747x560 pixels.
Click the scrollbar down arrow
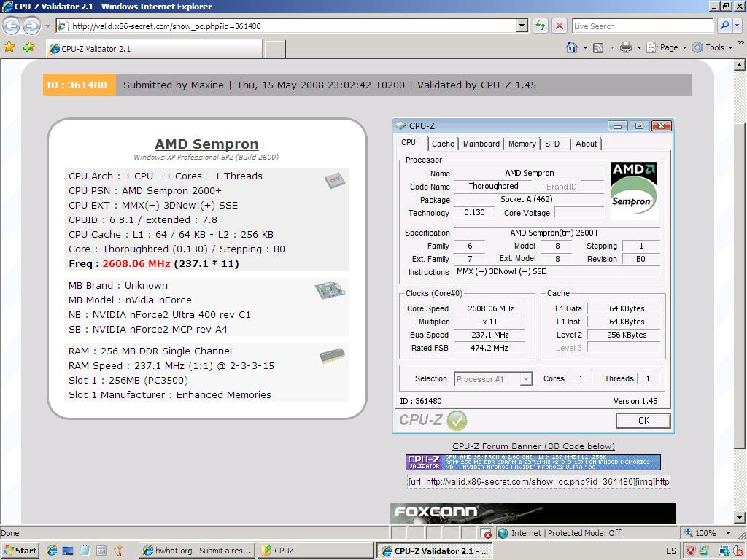pyautogui.click(x=739, y=517)
